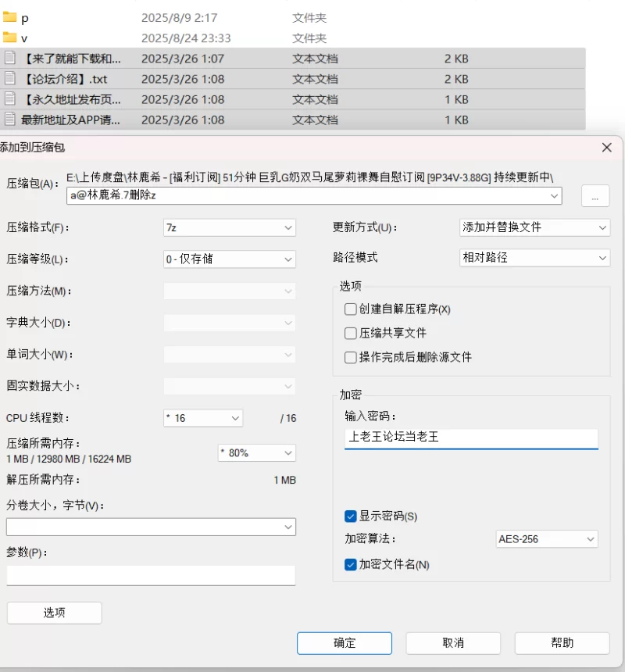
Task: Click the text file icon of 【论坛介绍】.txt
Action: pos(10,78)
